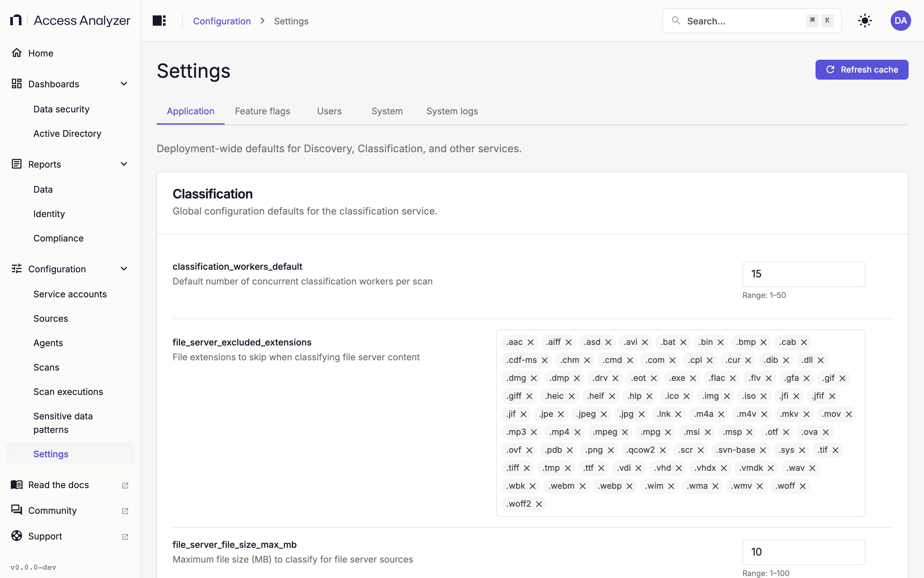Viewport: 924px width, 578px height.
Task: Remove the .tiff extension tag
Action: click(527, 468)
